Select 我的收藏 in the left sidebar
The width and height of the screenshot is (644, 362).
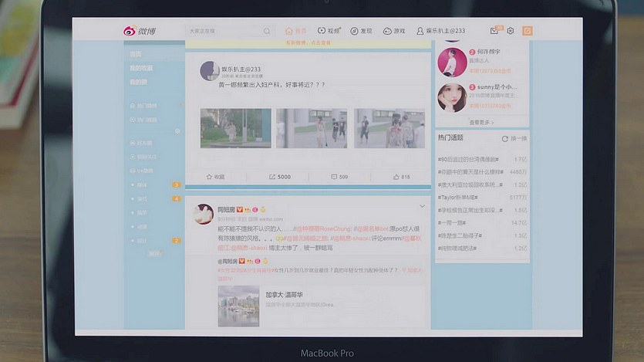coord(141,68)
